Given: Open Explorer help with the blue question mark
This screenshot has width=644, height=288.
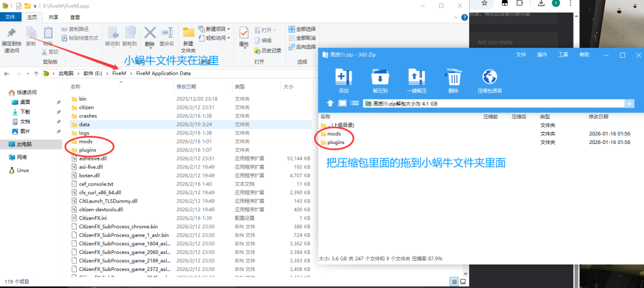Looking at the screenshot, I should coord(465,18).
